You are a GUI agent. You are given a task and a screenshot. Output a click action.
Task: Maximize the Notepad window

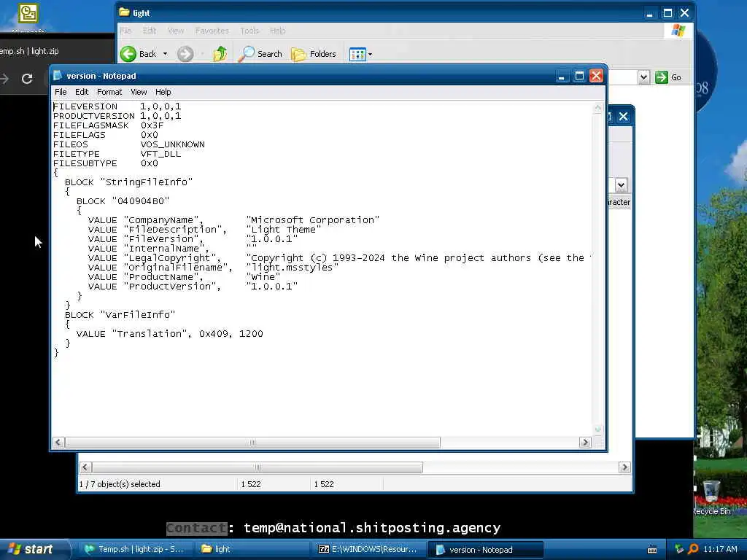(579, 76)
